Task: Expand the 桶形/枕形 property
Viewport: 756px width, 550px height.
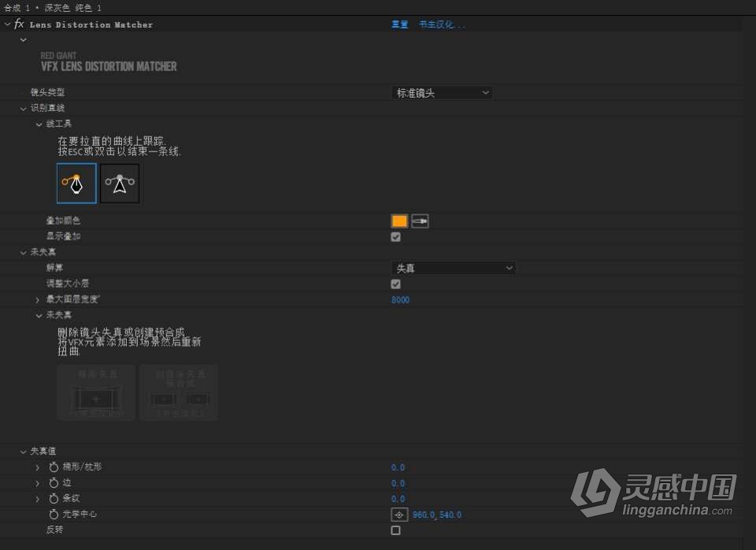Action: [x=38, y=467]
